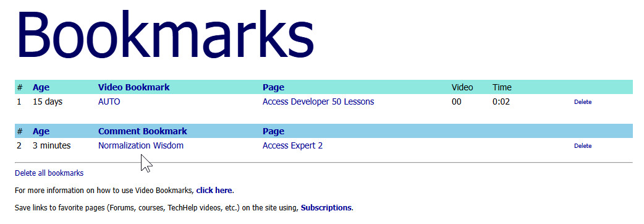Click Delete all bookmarks link
The width and height of the screenshot is (644, 224).
point(49,173)
